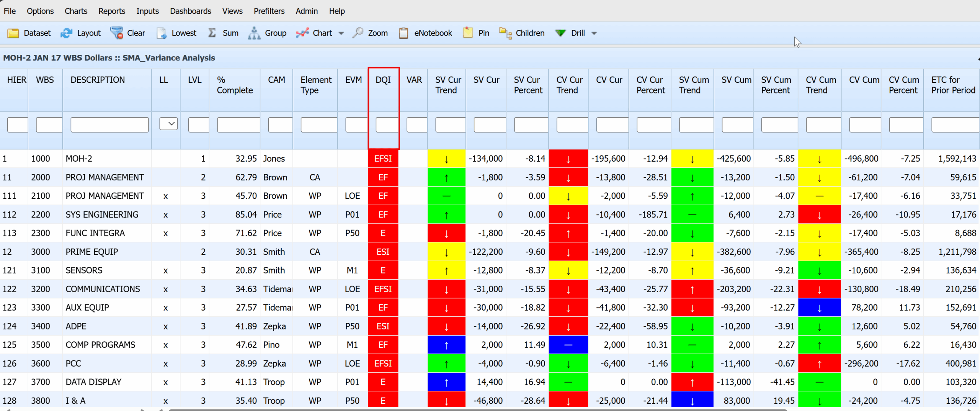Click the DQI filter input box
This screenshot has height=411, width=980.
point(387,125)
